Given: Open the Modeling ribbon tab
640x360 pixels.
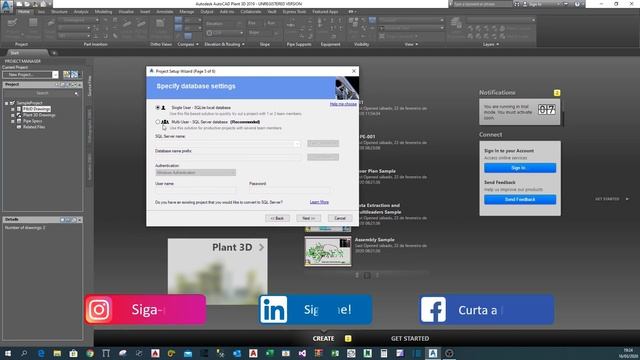Looking at the screenshot, I should tap(103, 12).
